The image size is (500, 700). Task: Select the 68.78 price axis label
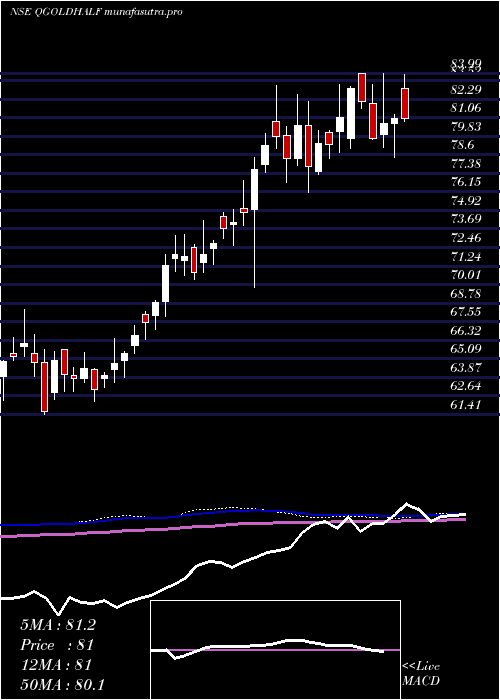[466, 293]
